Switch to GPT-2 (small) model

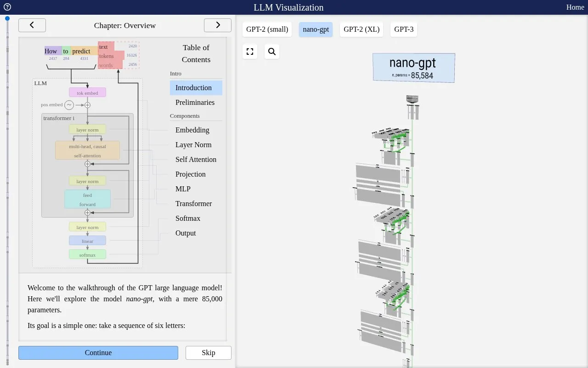coord(267,29)
